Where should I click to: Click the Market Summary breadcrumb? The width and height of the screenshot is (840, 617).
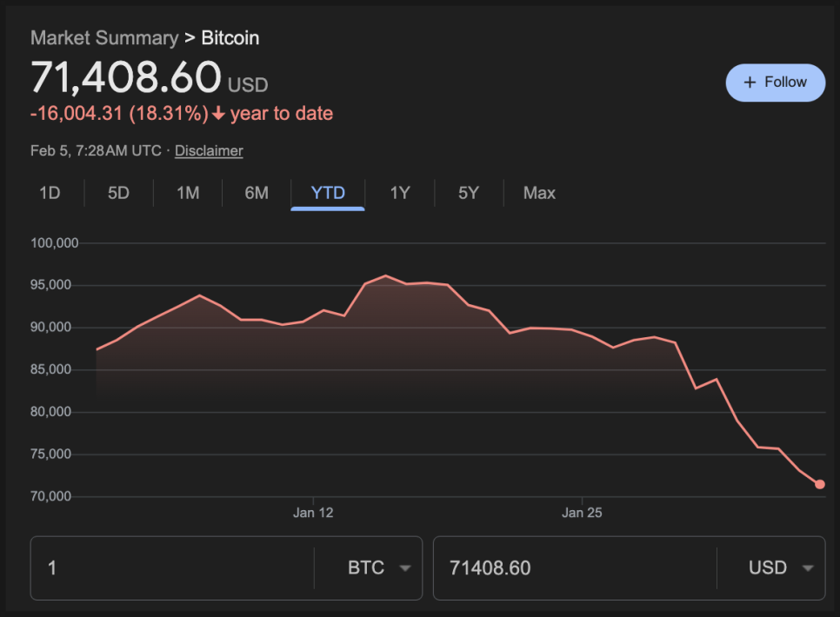(x=103, y=38)
